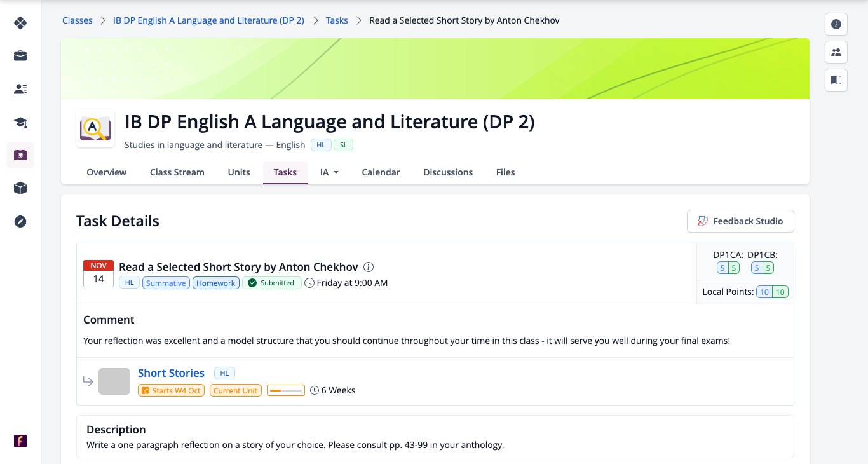The height and width of the screenshot is (464, 868).
Task: Open the Short Stories unit link
Action: [171, 373]
